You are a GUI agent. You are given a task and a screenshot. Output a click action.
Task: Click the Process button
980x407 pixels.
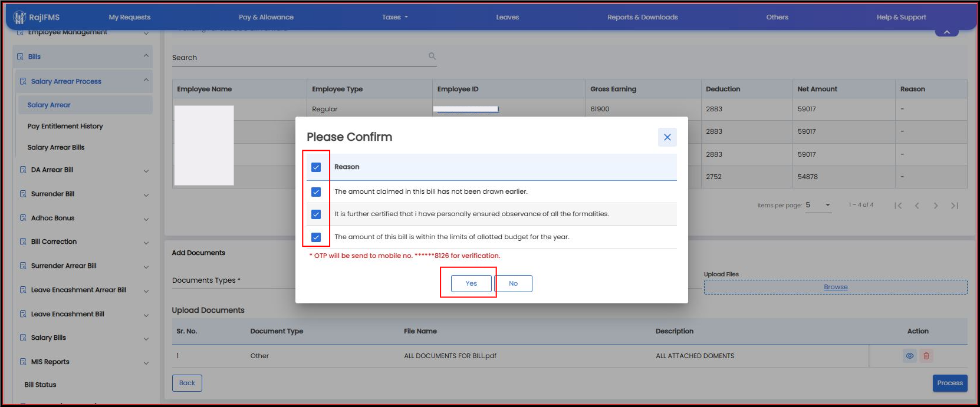pos(950,383)
